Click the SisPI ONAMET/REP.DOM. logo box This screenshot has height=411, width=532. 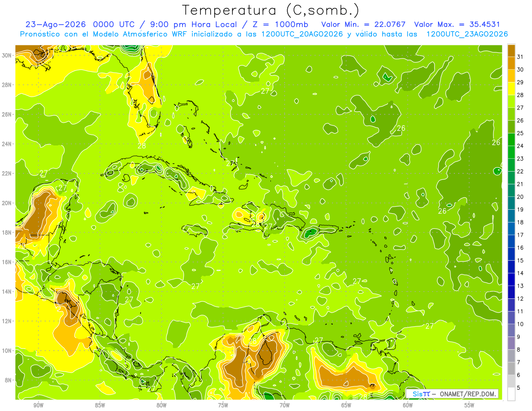452,394
